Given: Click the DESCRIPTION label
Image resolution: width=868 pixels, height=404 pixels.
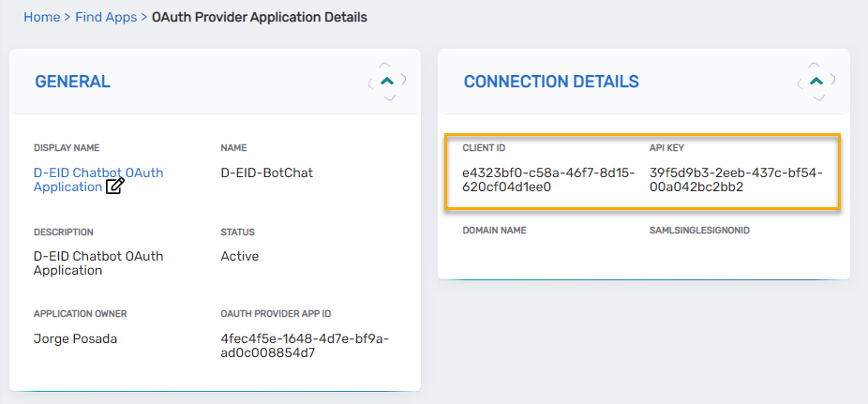Looking at the screenshot, I should 64,232.
